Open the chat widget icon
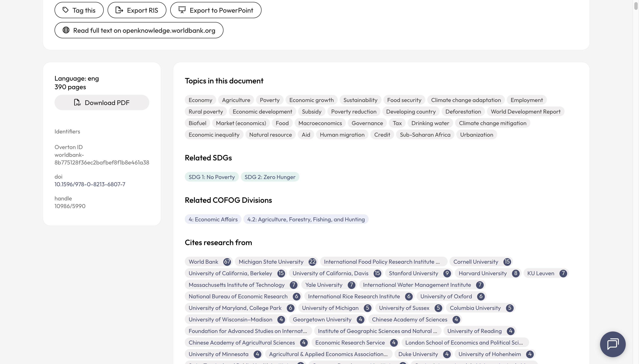Image resolution: width=639 pixels, height=364 pixels. click(x=613, y=344)
